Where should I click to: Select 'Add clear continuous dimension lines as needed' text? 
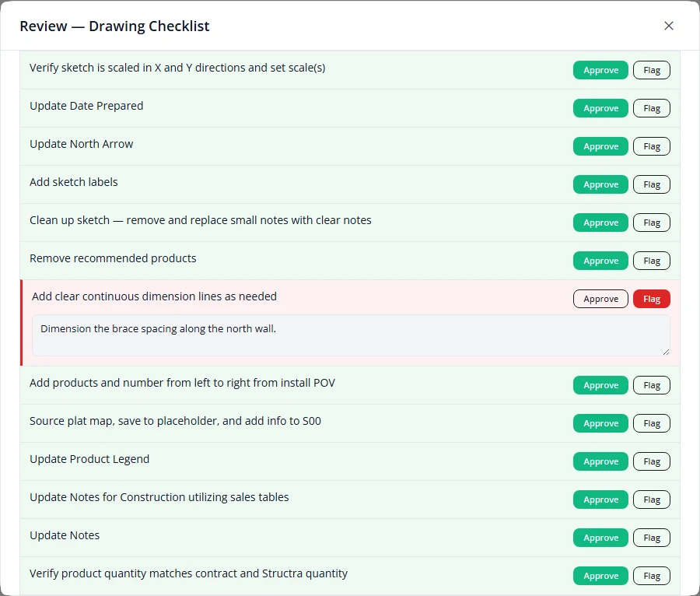coord(154,296)
